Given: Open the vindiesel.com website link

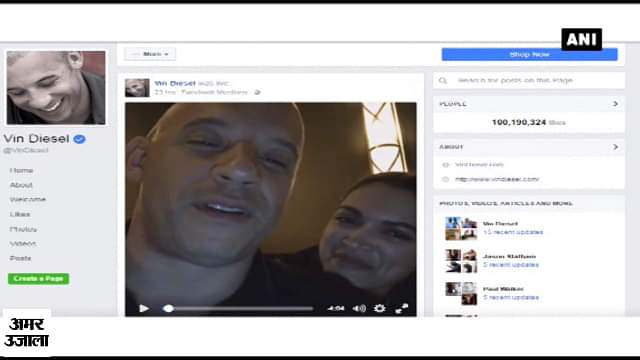Looking at the screenshot, I should pyautogui.click(x=497, y=179).
